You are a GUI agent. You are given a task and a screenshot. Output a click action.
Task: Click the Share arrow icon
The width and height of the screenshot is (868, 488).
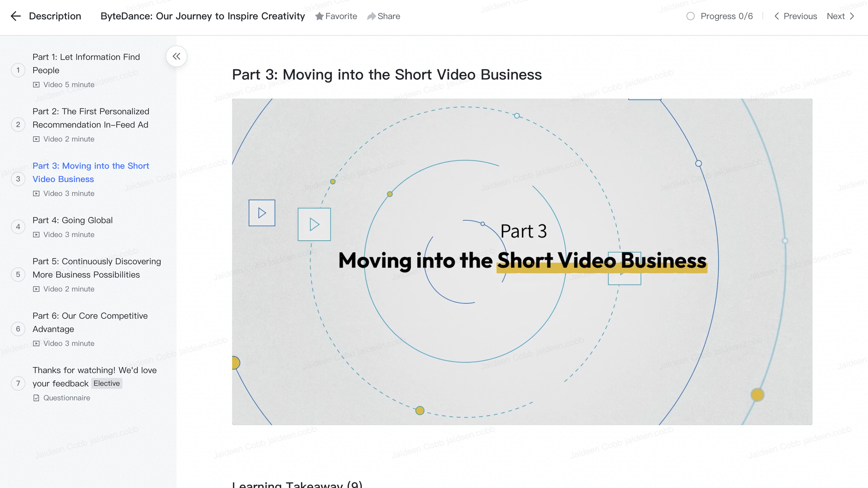pos(371,16)
